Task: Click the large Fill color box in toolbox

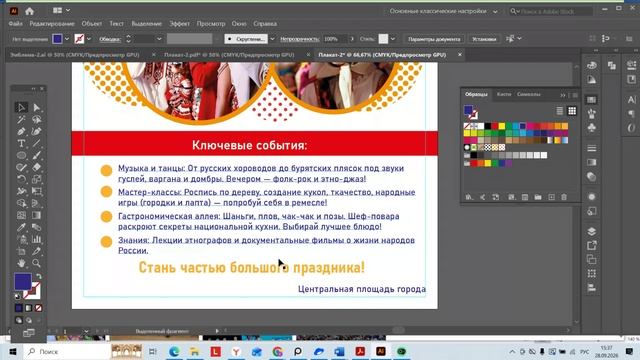Action: pyautogui.click(x=23, y=281)
